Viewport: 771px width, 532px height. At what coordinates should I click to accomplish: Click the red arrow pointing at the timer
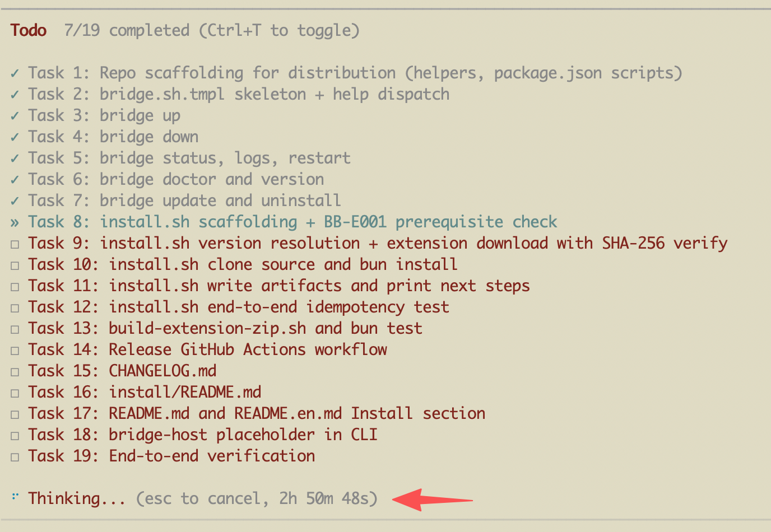coord(433,499)
